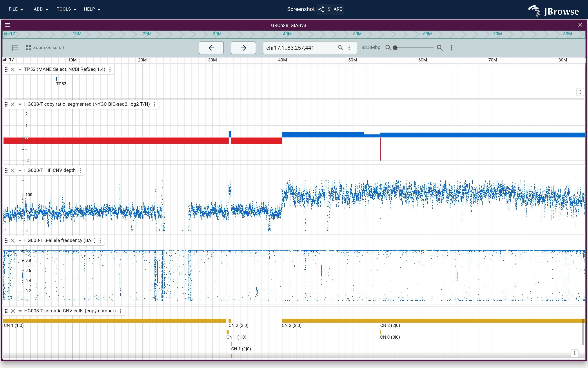Open the TOOLS menu

(66, 9)
